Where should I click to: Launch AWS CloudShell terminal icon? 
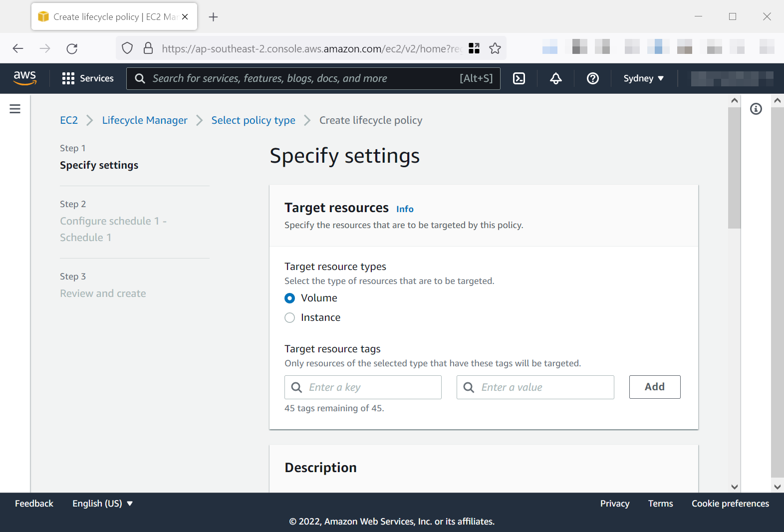[519, 78]
